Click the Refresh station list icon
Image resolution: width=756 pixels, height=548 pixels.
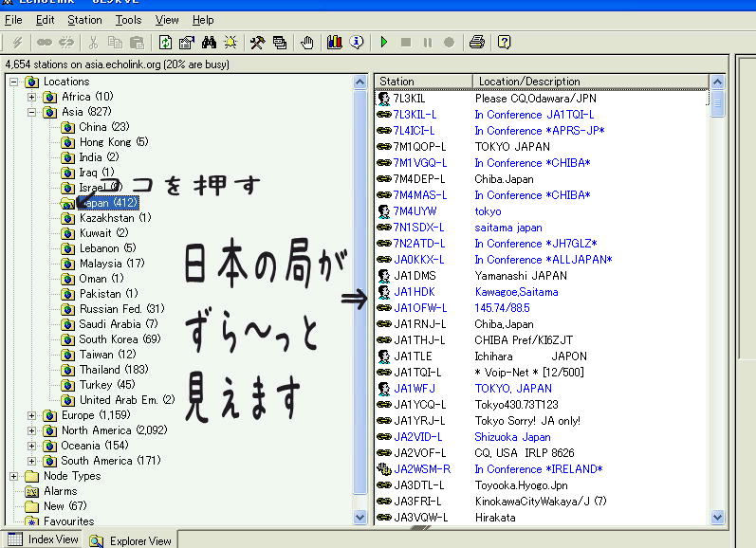tap(165, 43)
